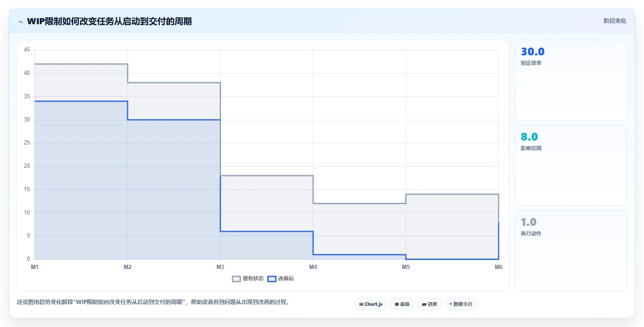Click the 数据卡片 tag
Viewport: 644px width, 327px height.
461,304
